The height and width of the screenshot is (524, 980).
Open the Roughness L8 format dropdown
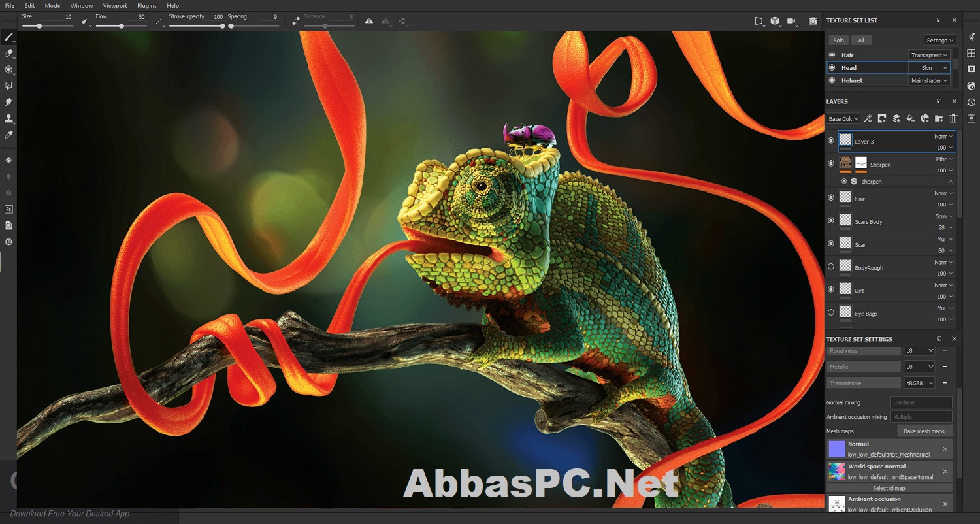pyautogui.click(x=919, y=351)
